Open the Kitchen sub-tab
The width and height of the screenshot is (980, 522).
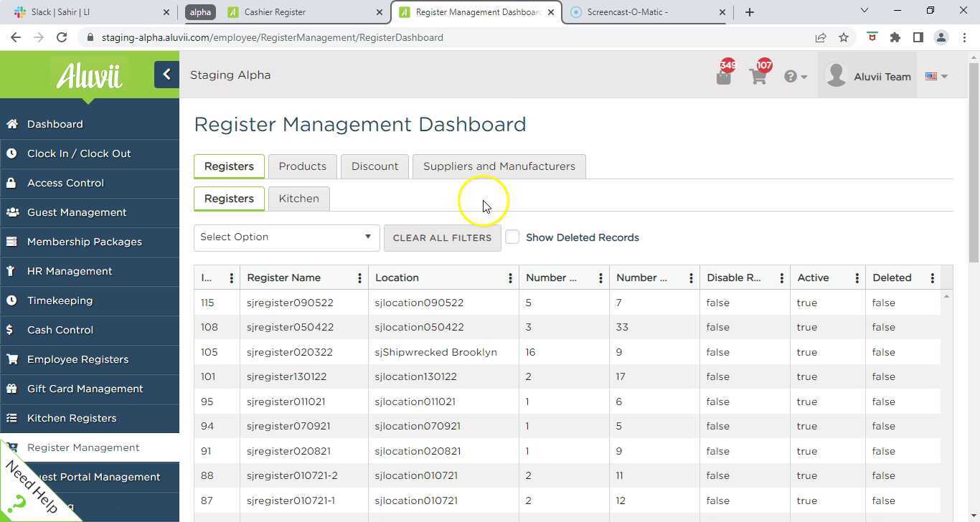pos(298,199)
